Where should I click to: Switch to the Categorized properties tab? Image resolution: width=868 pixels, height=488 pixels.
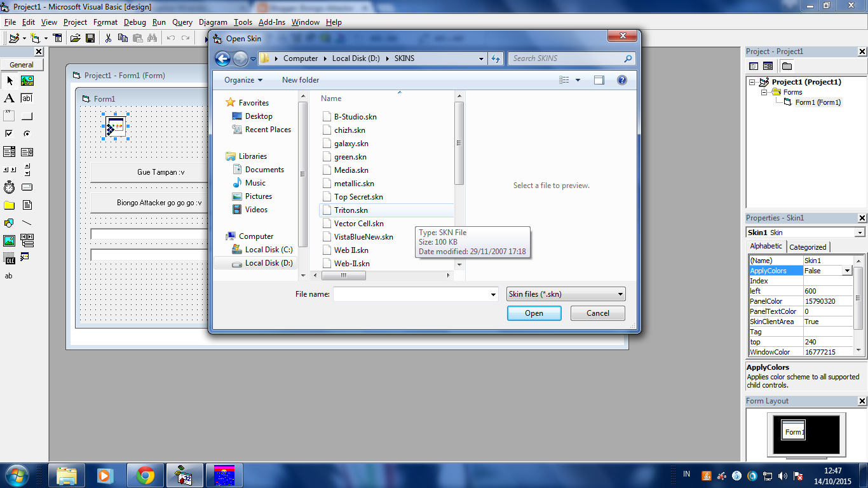click(x=808, y=247)
